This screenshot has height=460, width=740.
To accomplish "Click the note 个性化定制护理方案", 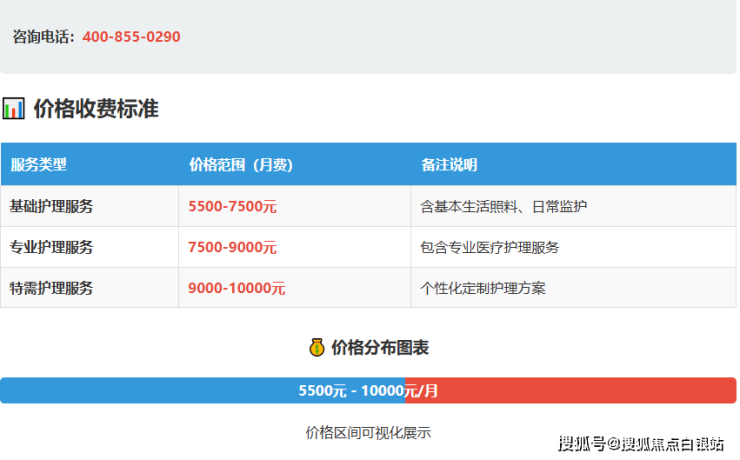I will tap(483, 288).
